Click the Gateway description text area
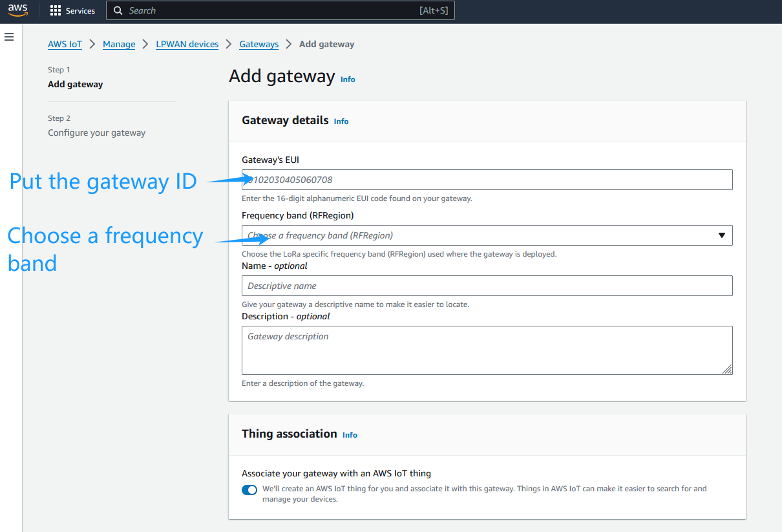The image size is (782, 532). pos(487,350)
